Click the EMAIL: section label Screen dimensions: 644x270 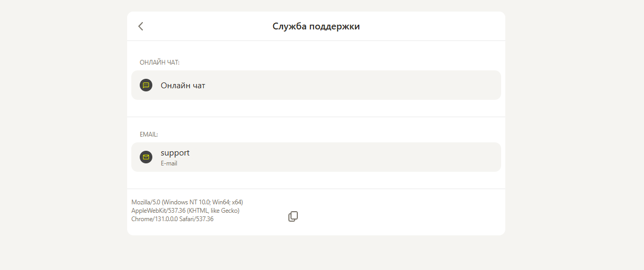pos(149,134)
